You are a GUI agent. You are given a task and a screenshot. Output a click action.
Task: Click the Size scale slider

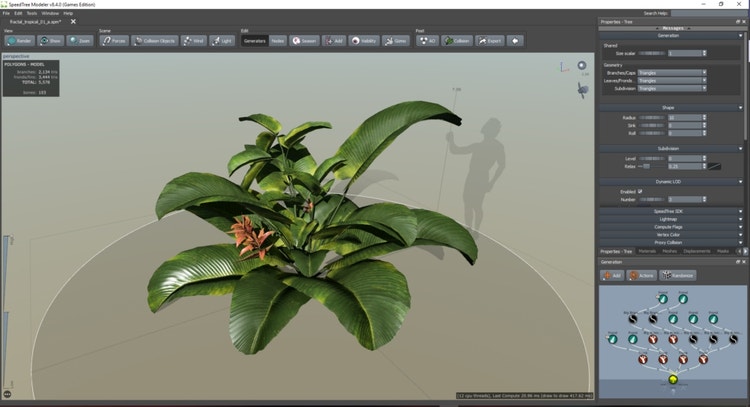651,54
